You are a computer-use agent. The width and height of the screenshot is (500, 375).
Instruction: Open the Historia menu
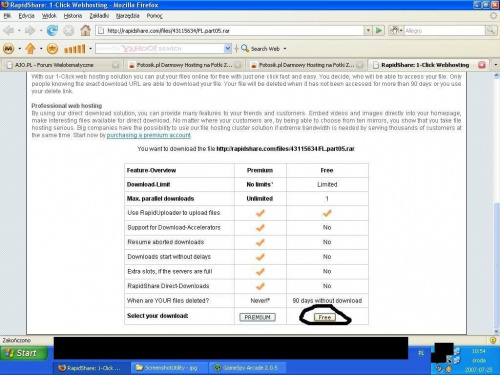coord(73,16)
